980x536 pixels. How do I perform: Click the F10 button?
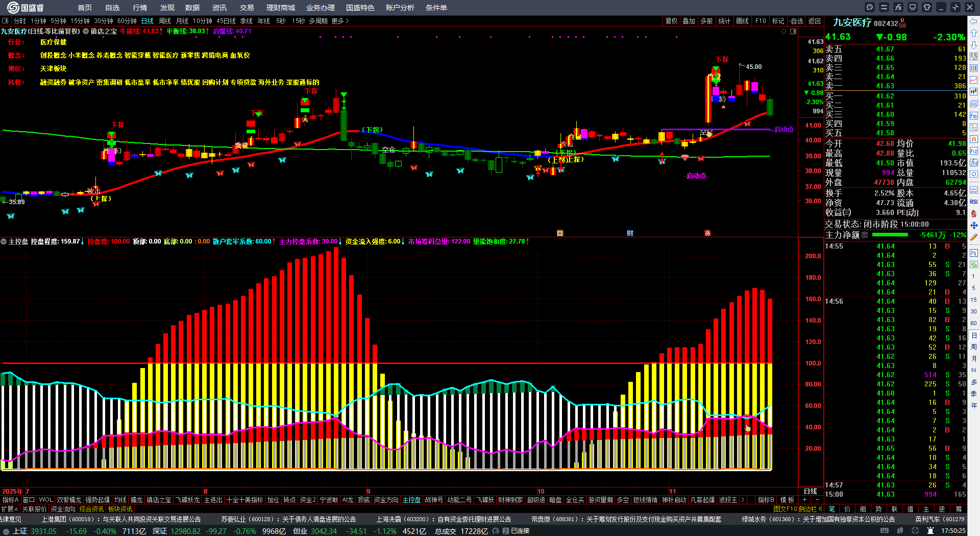[x=761, y=21]
